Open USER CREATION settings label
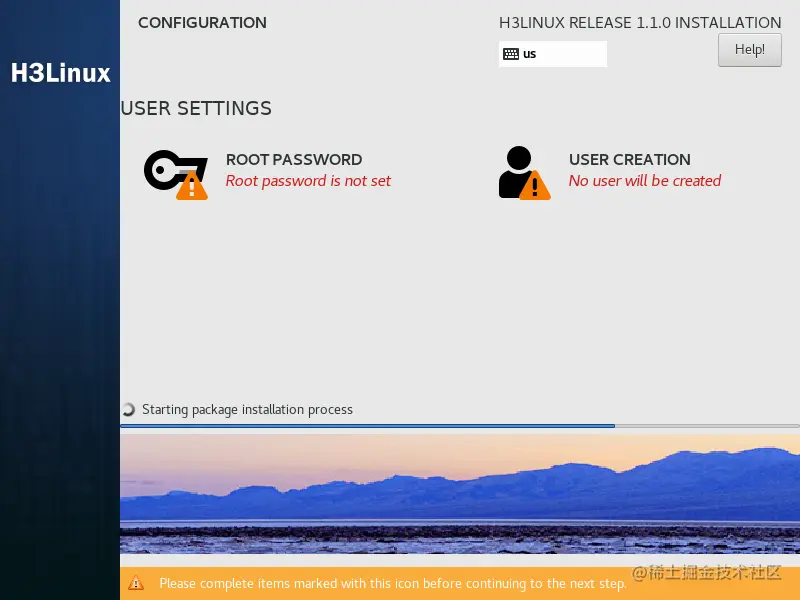The image size is (800, 600). [x=630, y=160]
